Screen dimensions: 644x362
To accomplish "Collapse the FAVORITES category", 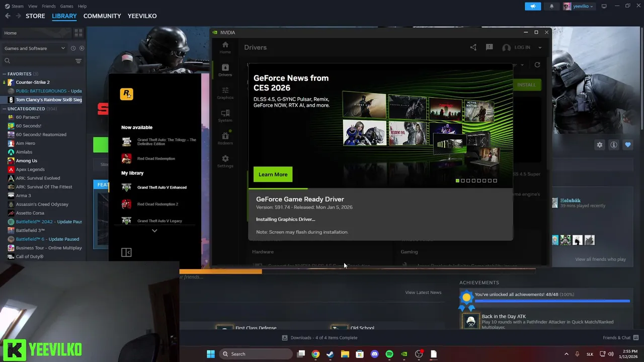I will [4, 74].
